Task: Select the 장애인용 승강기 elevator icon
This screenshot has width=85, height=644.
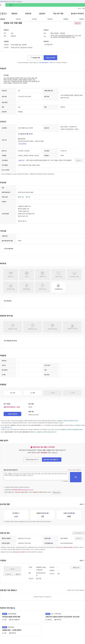Action: tap(33, 327)
